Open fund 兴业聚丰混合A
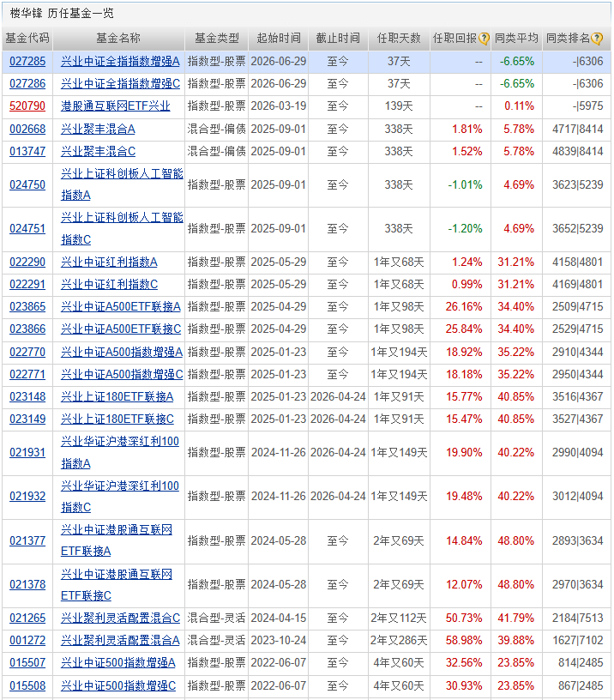The width and height of the screenshot is (614, 700). point(98,130)
